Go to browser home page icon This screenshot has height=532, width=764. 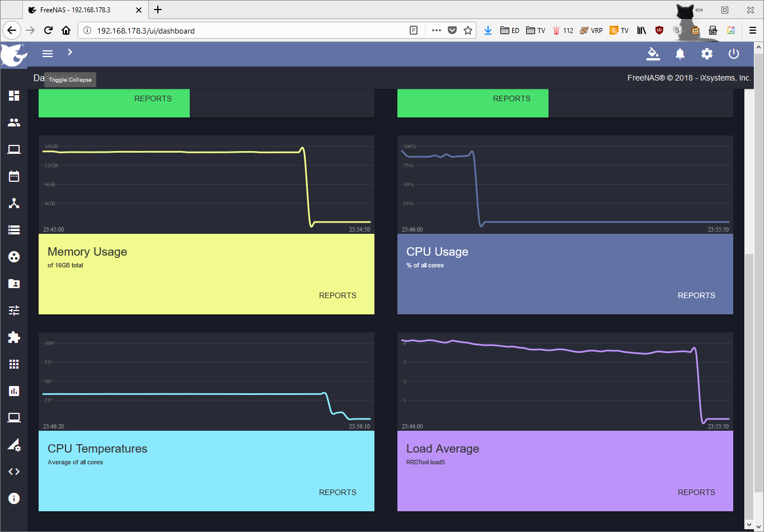click(x=66, y=30)
